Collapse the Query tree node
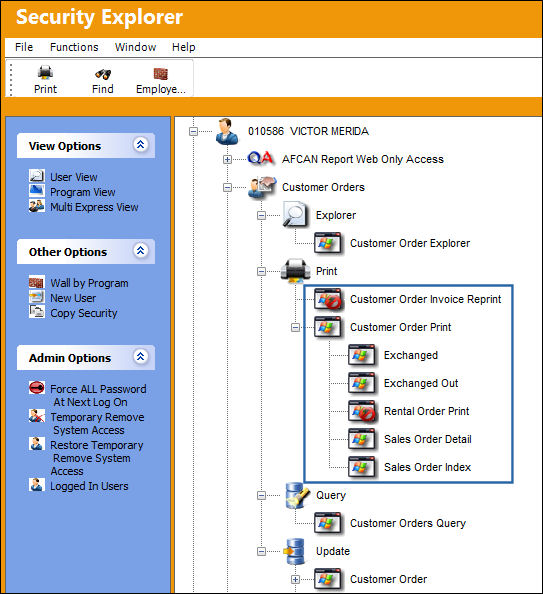This screenshot has height=594, width=543. click(x=261, y=496)
